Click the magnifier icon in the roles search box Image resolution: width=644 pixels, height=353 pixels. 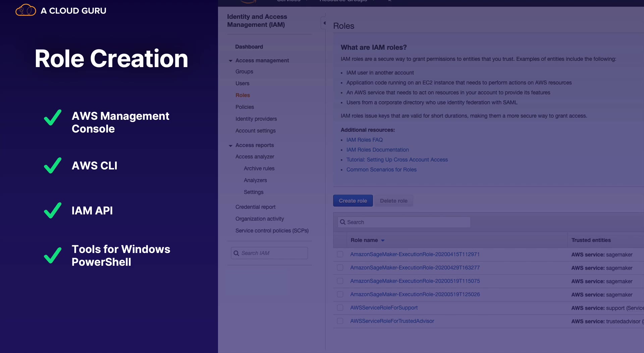(x=342, y=222)
